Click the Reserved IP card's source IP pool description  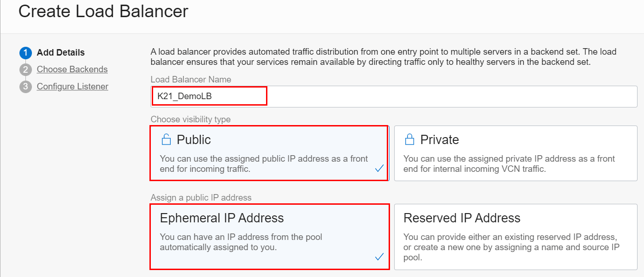[511, 247]
